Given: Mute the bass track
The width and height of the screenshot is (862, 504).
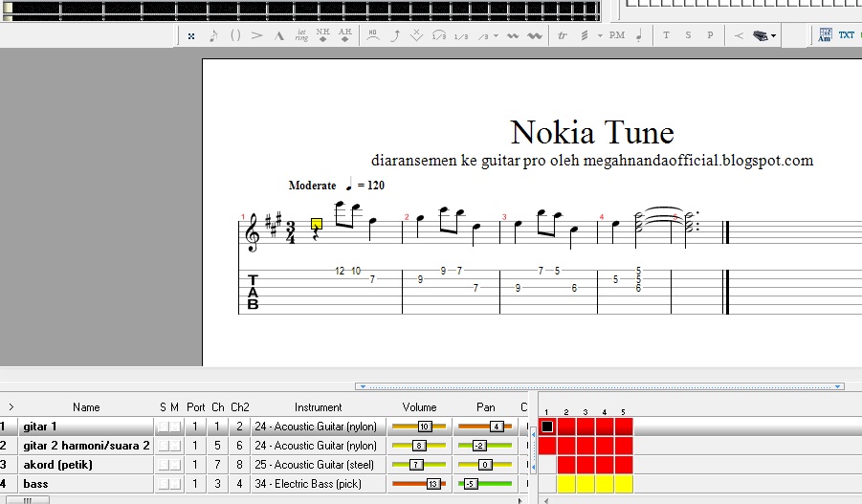Looking at the screenshot, I should click(175, 484).
